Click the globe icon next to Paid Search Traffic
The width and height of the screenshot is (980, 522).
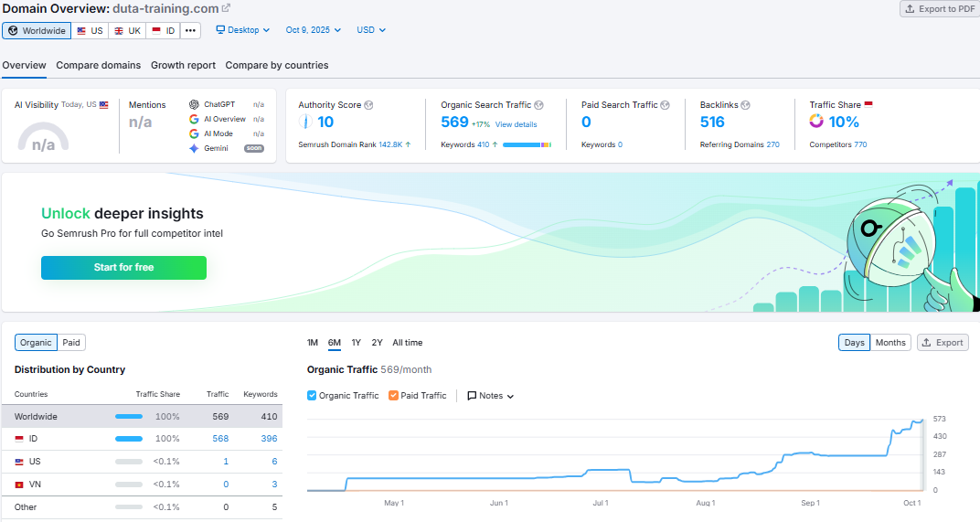pos(665,105)
